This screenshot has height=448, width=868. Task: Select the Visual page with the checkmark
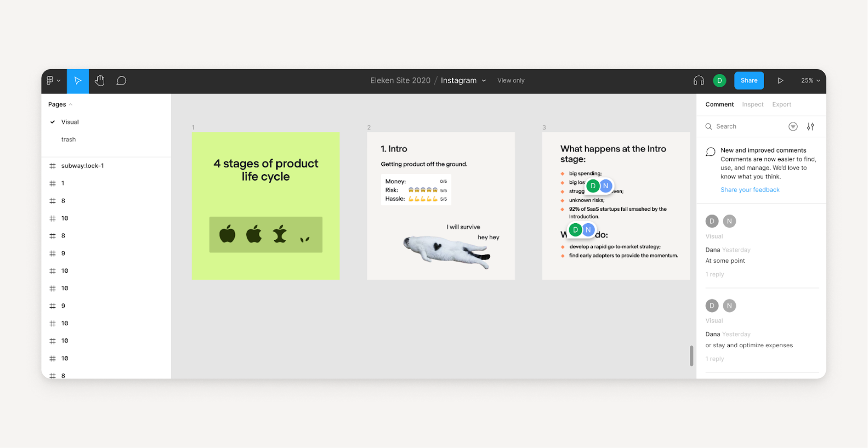pos(70,121)
